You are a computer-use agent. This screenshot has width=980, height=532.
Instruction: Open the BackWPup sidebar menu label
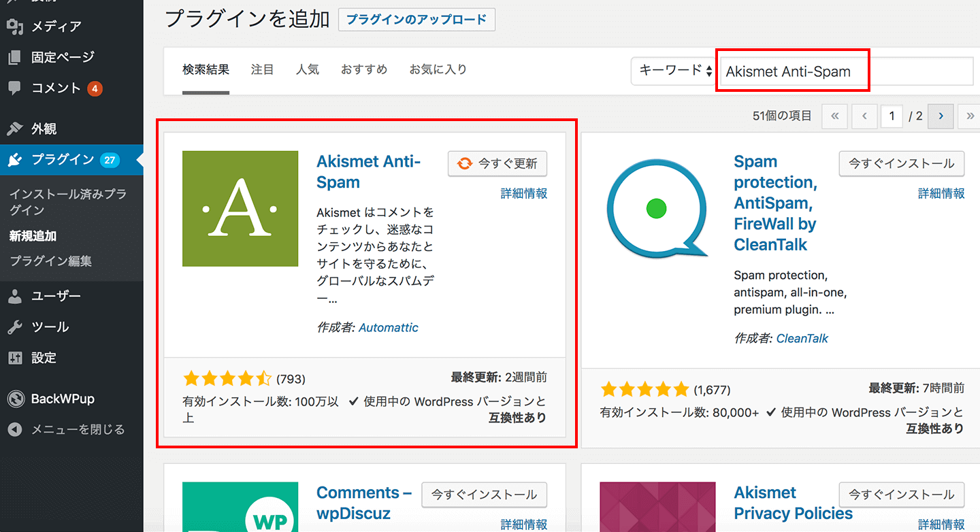click(63, 399)
